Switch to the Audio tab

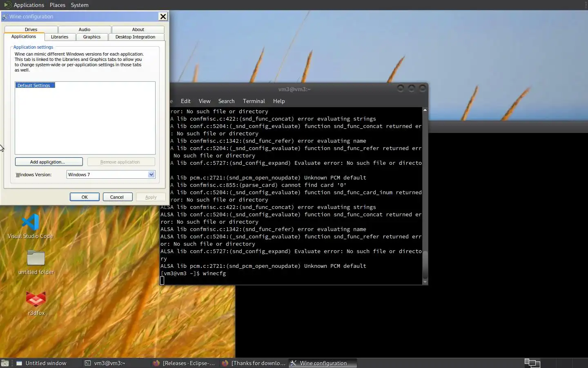pos(85,29)
